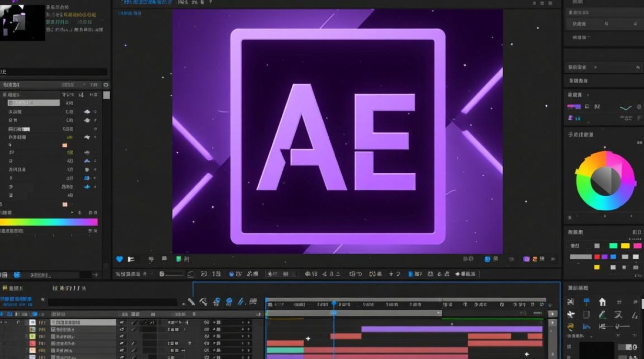Click the purple layer bar in the timeline
Viewport: 644px width, 359px height.
452,329
